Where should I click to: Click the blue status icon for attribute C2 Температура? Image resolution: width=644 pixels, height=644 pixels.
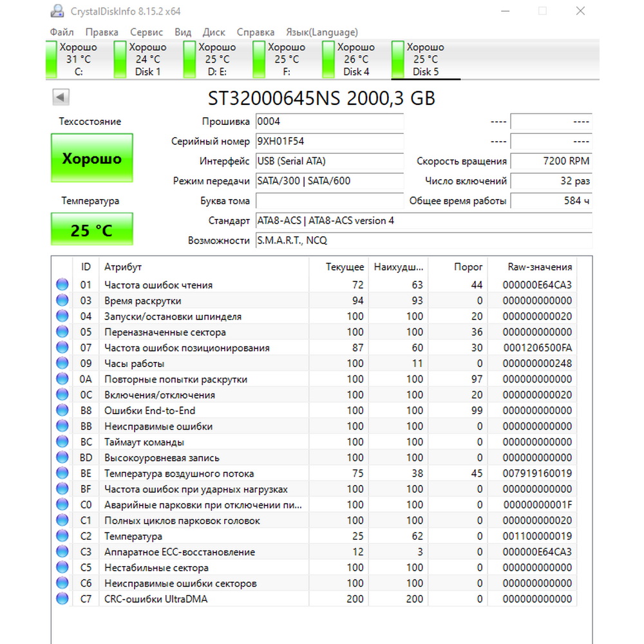coord(62,536)
